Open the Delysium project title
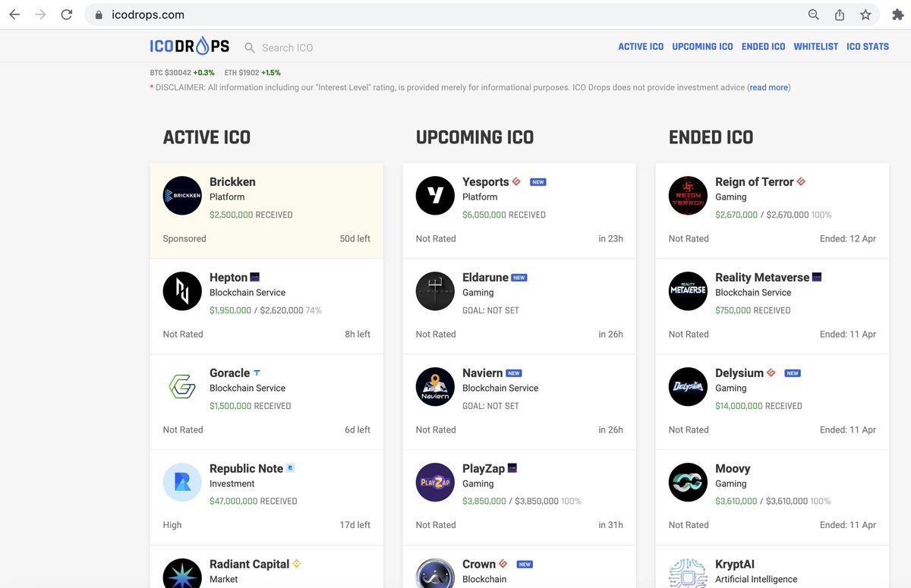The height and width of the screenshot is (588, 911). 739,373
